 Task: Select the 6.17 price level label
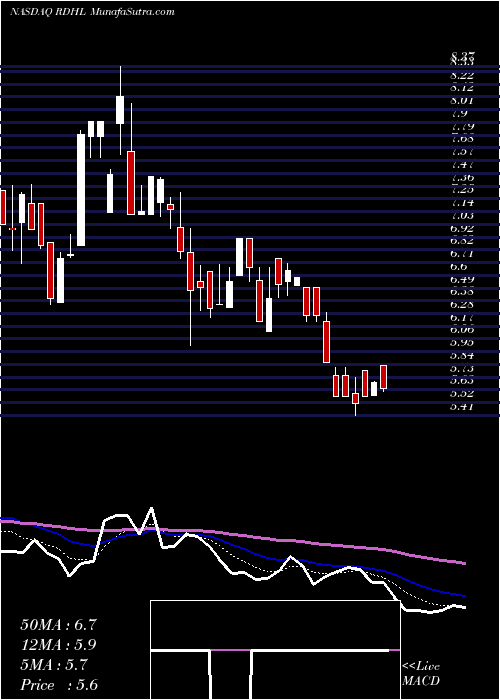tap(462, 317)
